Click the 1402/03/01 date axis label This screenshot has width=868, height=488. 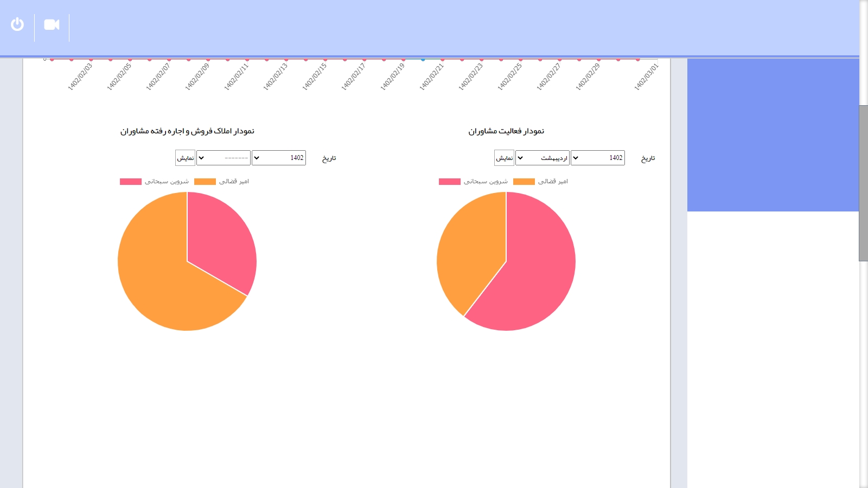646,76
